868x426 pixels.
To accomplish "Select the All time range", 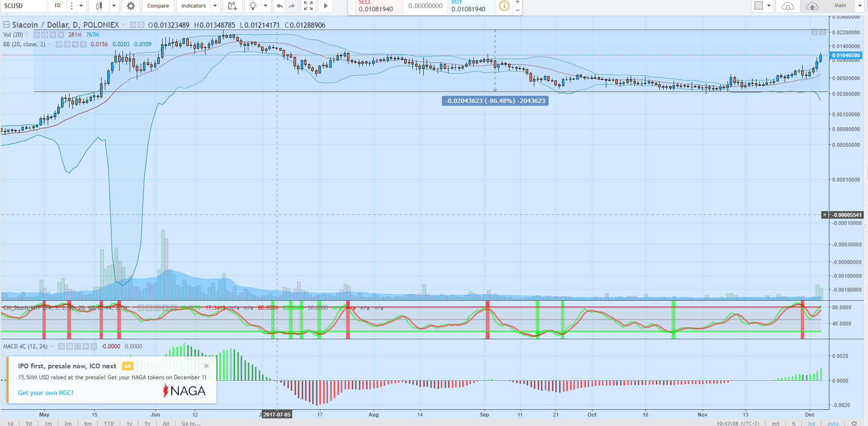I will pos(166,423).
